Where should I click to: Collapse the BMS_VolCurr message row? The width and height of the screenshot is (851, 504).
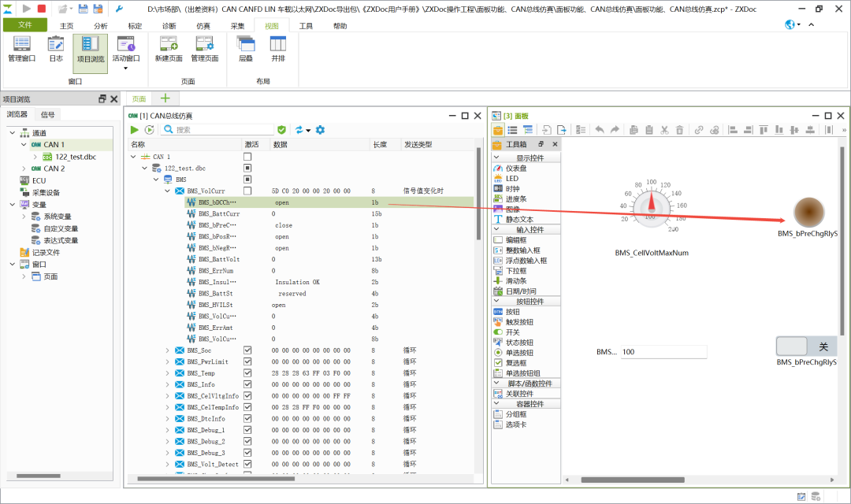[x=168, y=191]
